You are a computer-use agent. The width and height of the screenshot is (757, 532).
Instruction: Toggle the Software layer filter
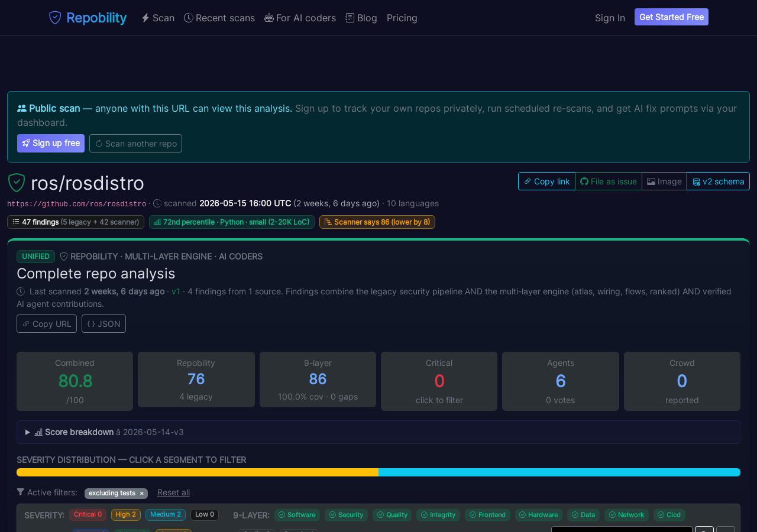[297, 515]
